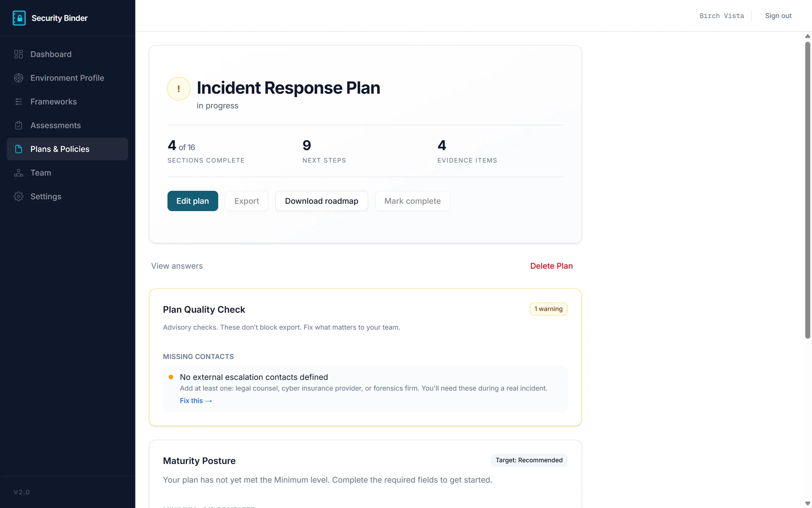The height and width of the screenshot is (508, 812).
Task: Click the Edit plan button
Action: tap(193, 201)
